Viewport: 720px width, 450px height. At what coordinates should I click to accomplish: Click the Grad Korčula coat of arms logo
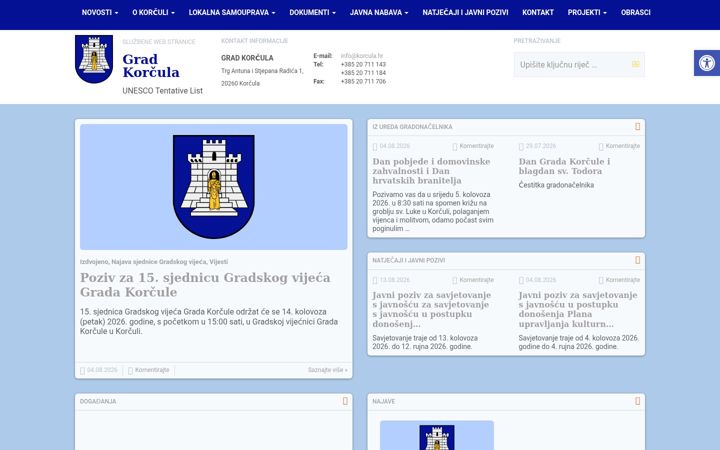(x=94, y=59)
